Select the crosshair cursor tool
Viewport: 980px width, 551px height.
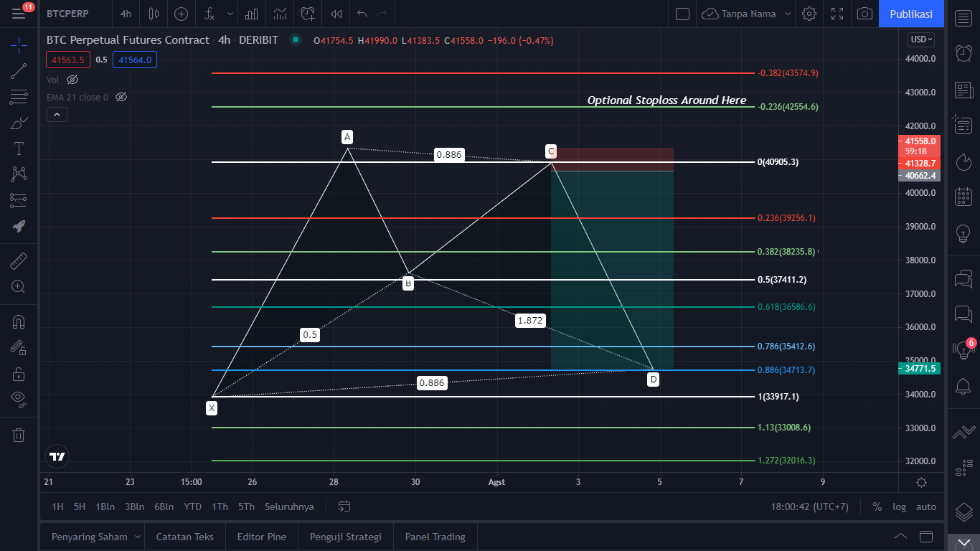(19, 47)
